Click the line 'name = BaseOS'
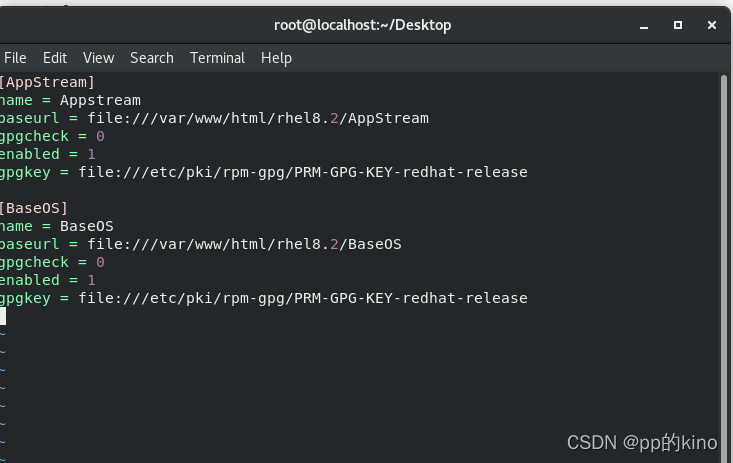 coord(57,226)
